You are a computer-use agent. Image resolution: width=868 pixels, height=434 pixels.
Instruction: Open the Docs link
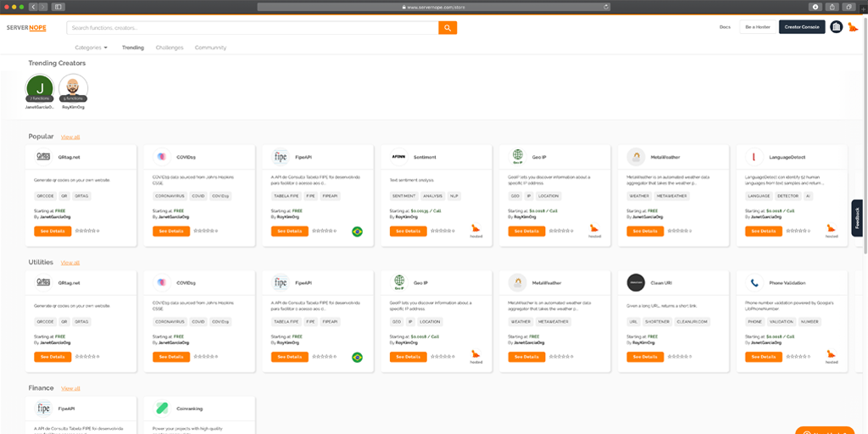[725, 27]
